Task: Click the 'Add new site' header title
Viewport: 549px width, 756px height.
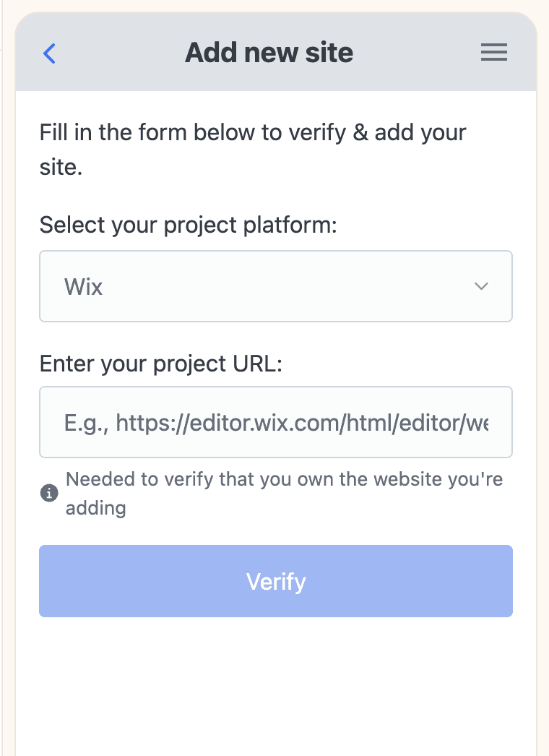Action: pos(269,53)
